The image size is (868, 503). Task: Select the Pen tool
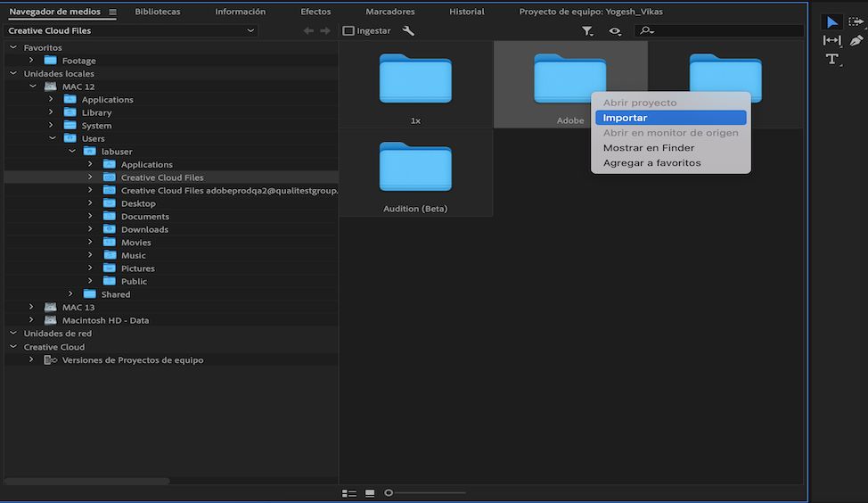coord(856,40)
